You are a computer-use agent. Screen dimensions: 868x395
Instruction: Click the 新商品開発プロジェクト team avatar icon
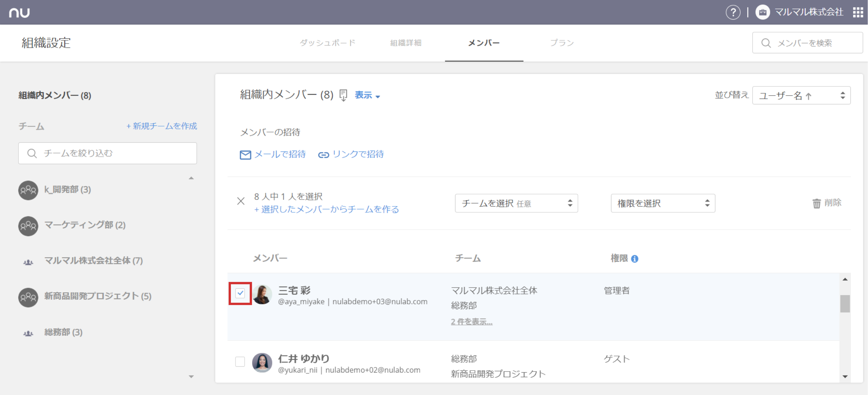click(28, 297)
